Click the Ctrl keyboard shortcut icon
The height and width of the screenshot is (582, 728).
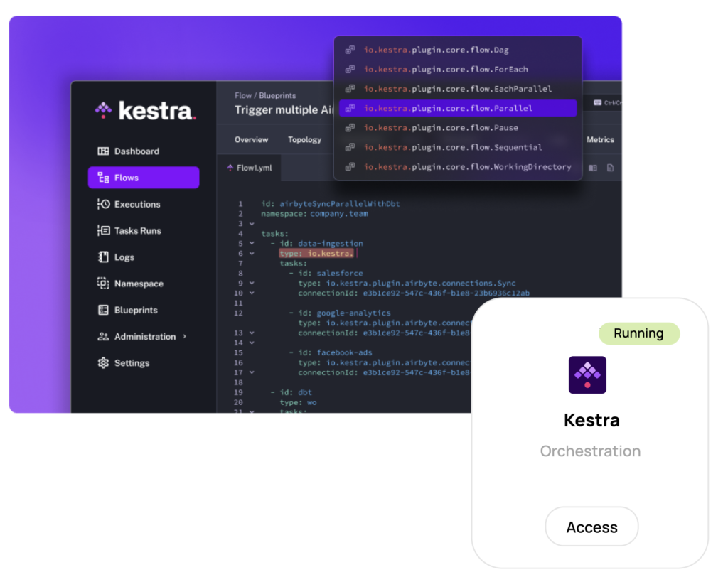pos(597,102)
